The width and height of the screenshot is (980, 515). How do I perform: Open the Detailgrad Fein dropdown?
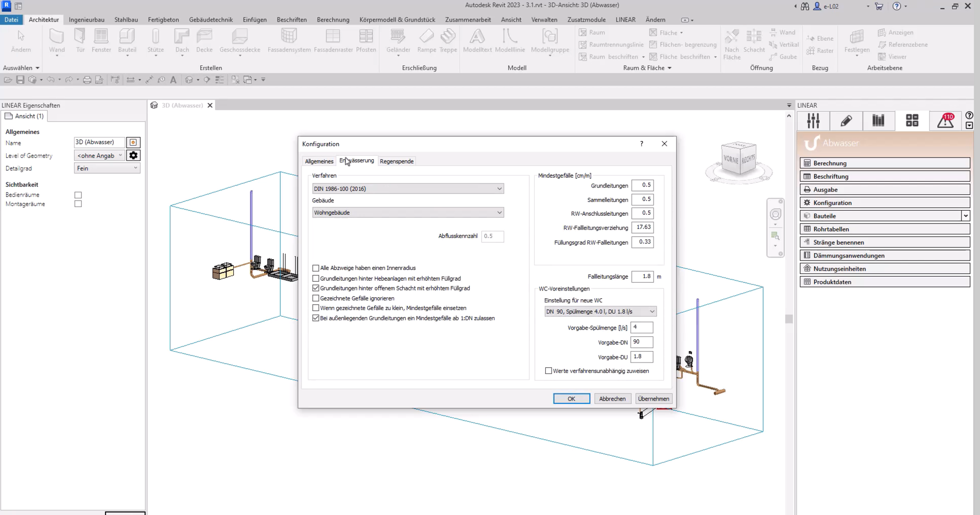(x=107, y=168)
